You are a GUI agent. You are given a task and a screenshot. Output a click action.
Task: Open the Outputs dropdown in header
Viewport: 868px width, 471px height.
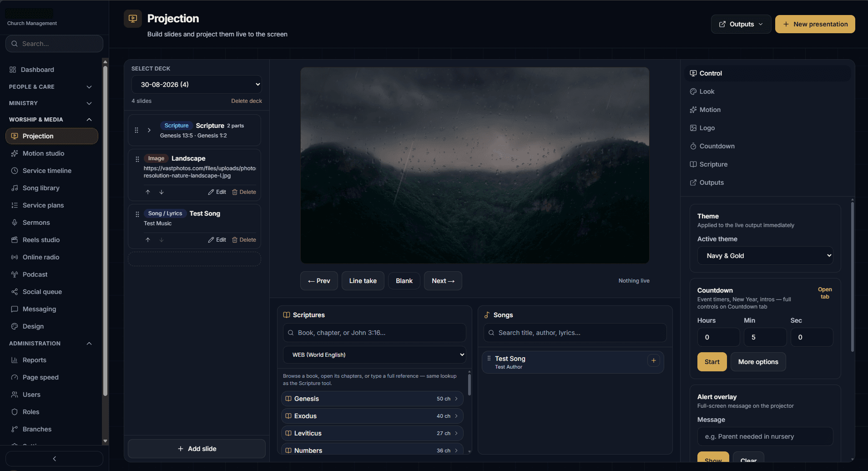tap(741, 24)
